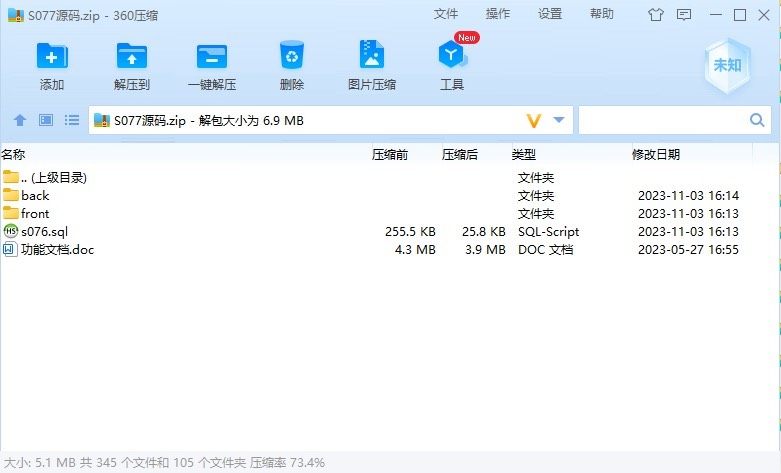Click the zip archive icon in address bar

click(102, 120)
